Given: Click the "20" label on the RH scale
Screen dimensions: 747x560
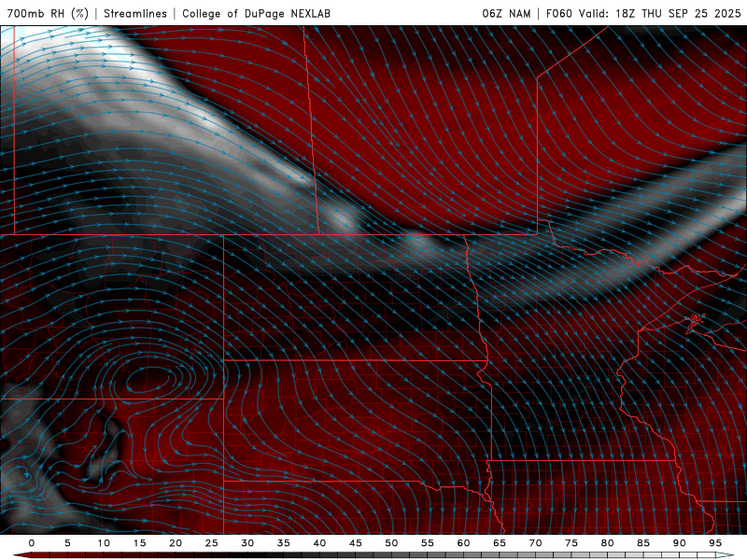Looking at the screenshot, I should pyautogui.click(x=176, y=543).
